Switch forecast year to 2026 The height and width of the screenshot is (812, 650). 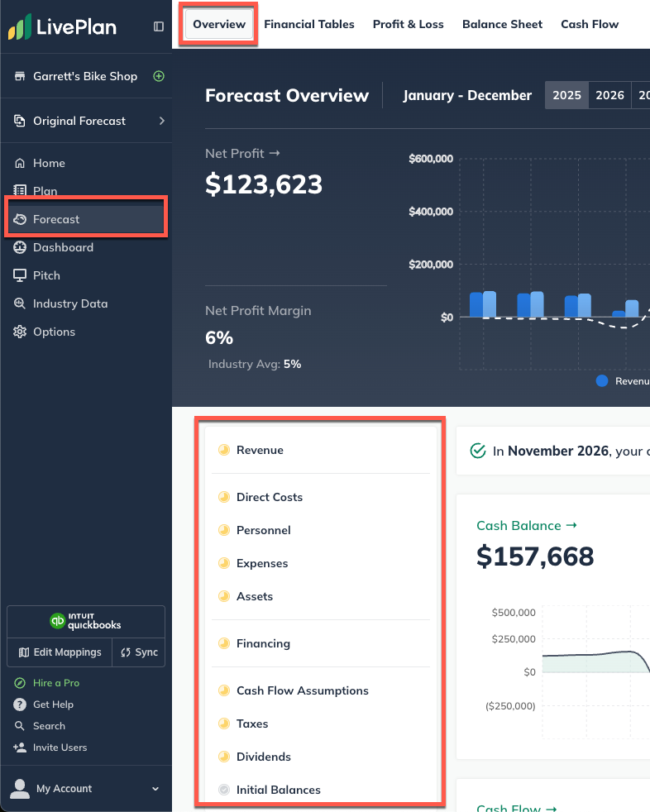click(609, 95)
